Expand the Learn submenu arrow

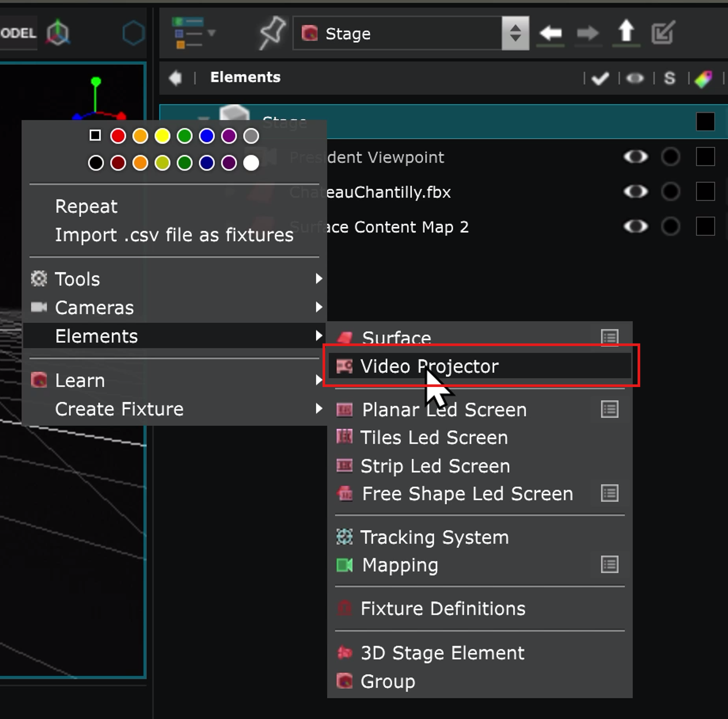[319, 380]
